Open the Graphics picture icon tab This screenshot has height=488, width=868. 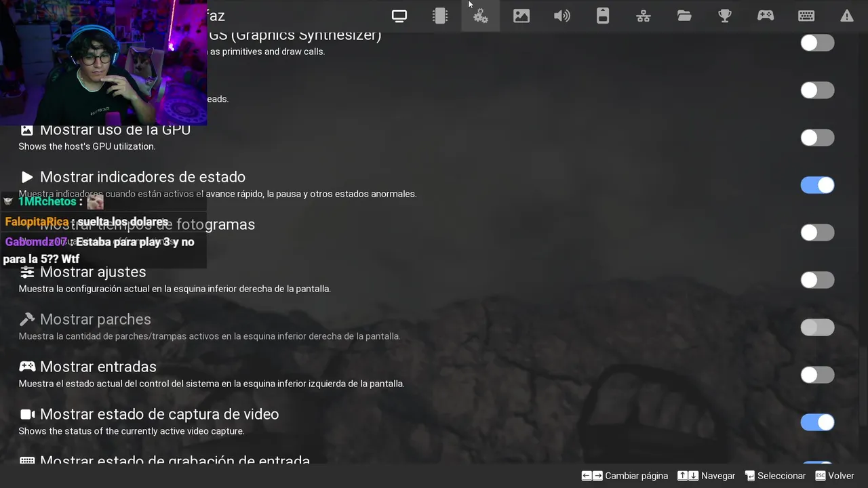[521, 16]
